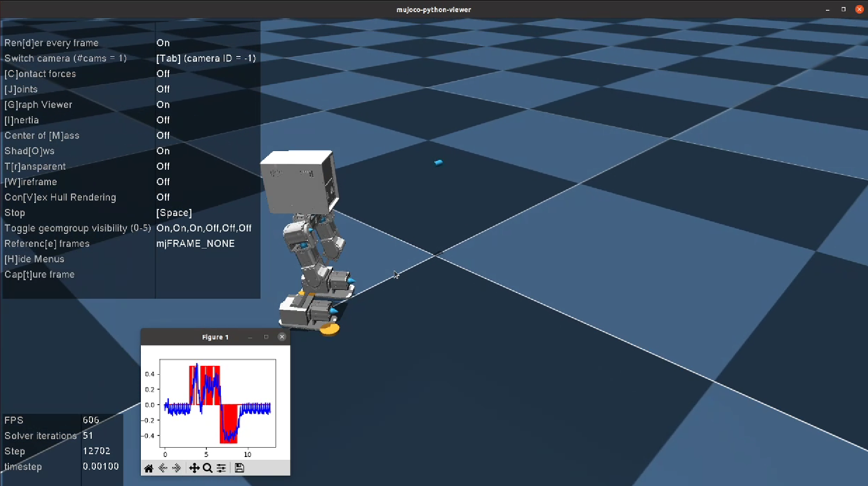Click the '[W]ireframe' label

coord(31,182)
